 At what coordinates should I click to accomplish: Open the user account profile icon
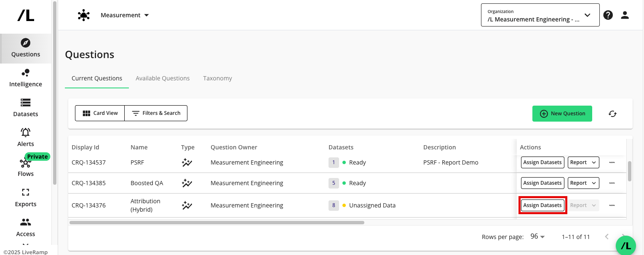coord(625,15)
